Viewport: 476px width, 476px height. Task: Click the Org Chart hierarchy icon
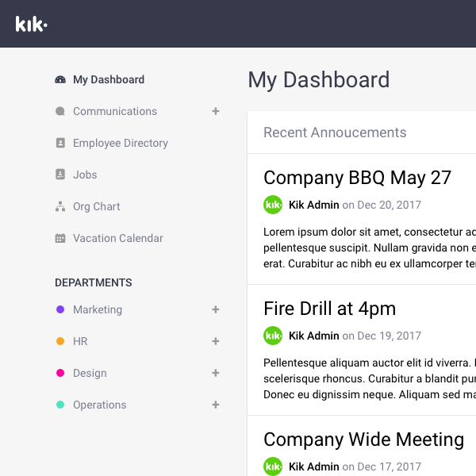pos(60,206)
